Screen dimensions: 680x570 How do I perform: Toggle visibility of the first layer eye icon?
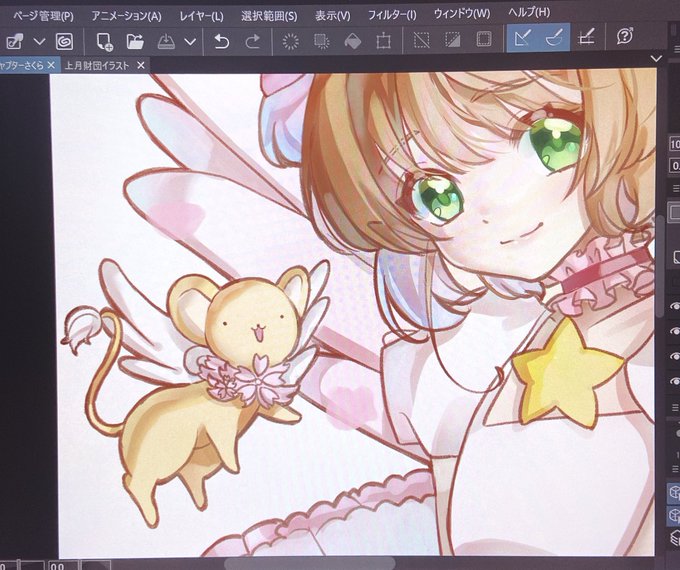675,306
